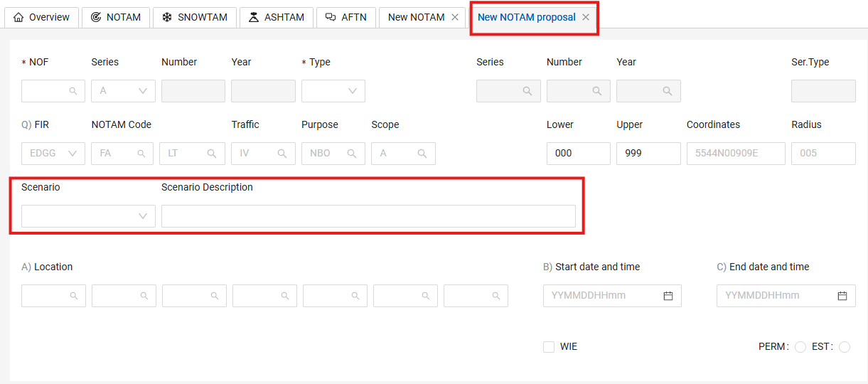Open the Series A dropdown

pos(123,91)
